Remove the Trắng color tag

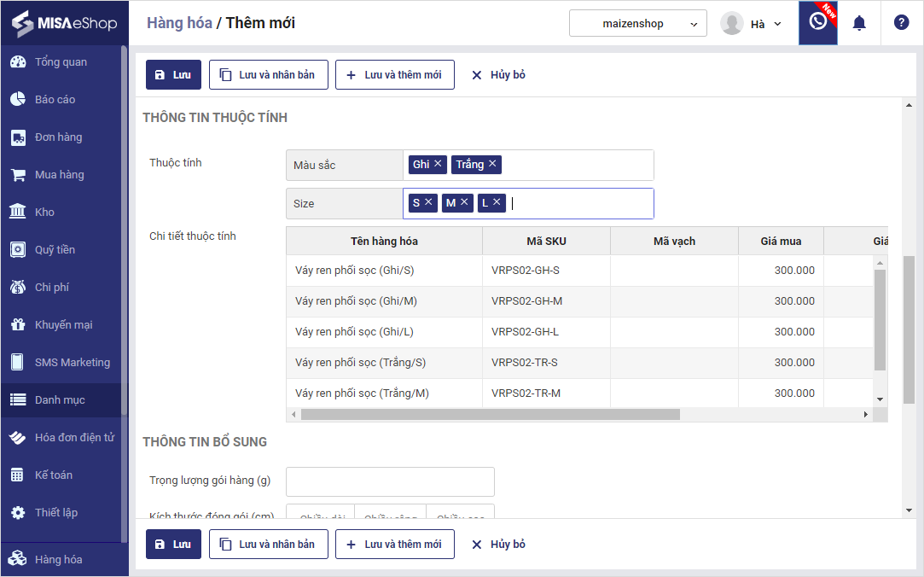click(492, 163)
